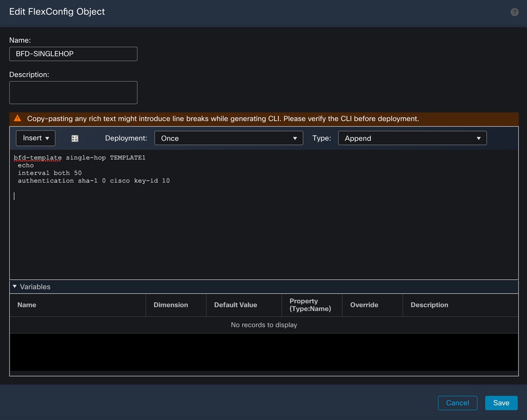Save the BFD-SINGLEHOP FlexConfig object
The image size is (527, 420).
click(501, 403)
